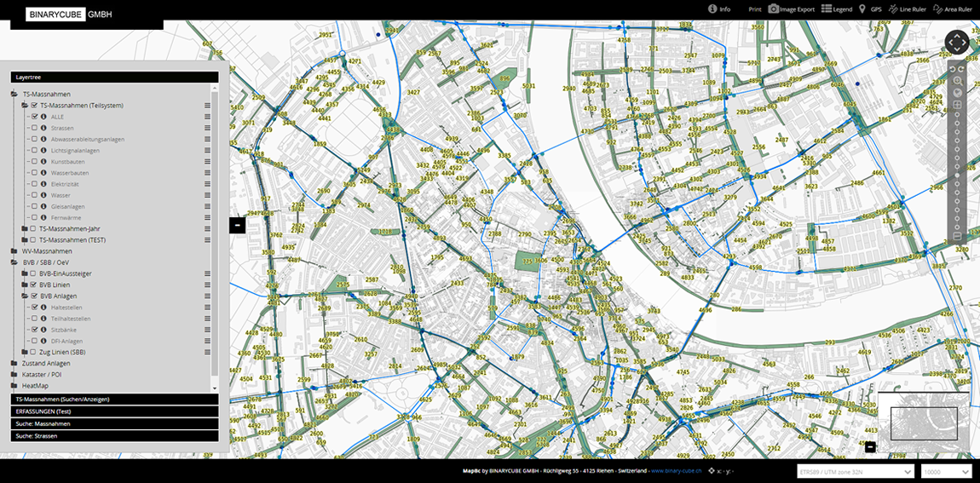Expand the WV-Massnahmen folder

pos(14,251)
